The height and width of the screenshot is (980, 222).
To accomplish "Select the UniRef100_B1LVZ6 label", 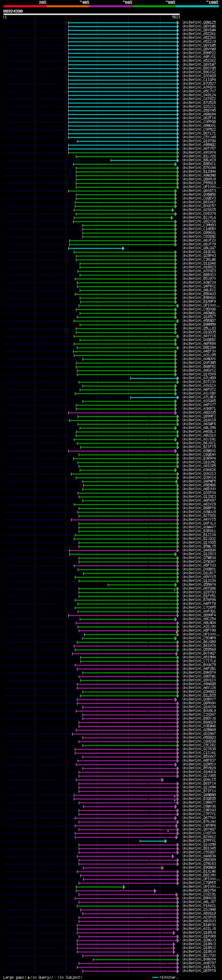I will 199,156.
